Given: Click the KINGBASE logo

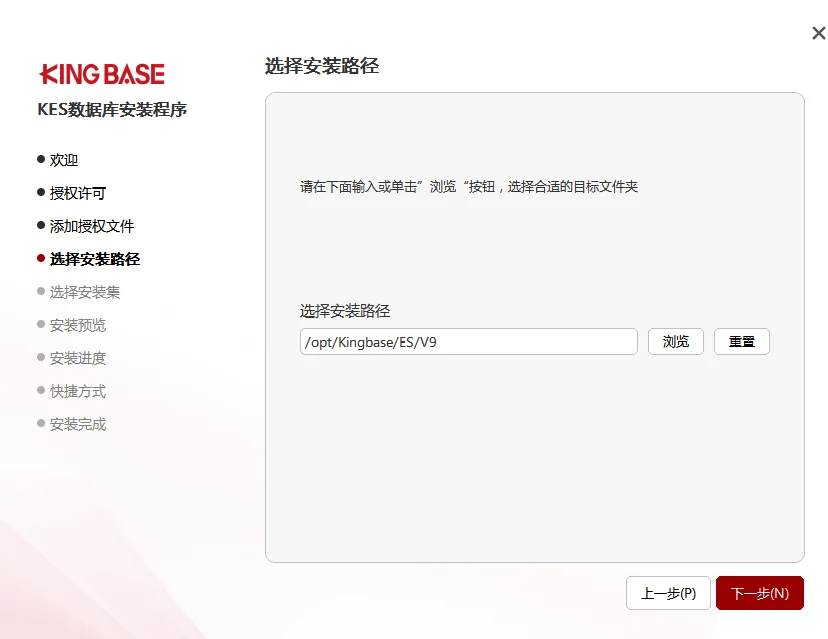Looking at the screenshot, I should (102, 74).
